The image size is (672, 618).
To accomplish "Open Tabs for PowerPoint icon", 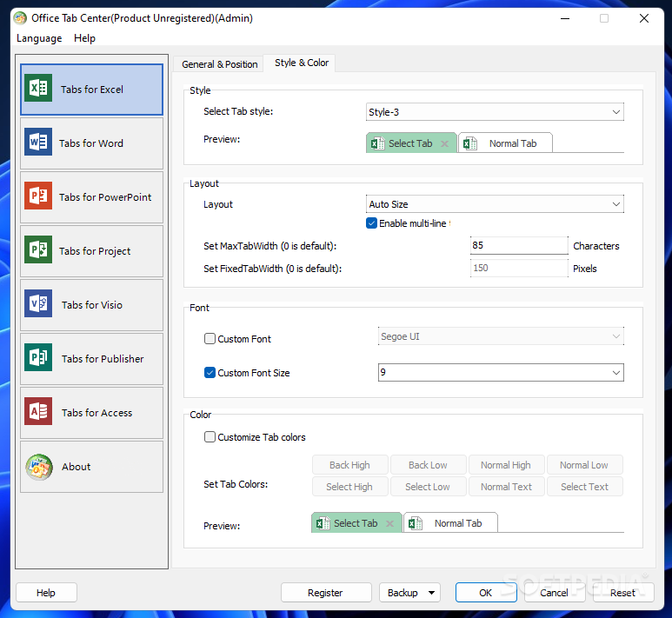I will point(38,196).
